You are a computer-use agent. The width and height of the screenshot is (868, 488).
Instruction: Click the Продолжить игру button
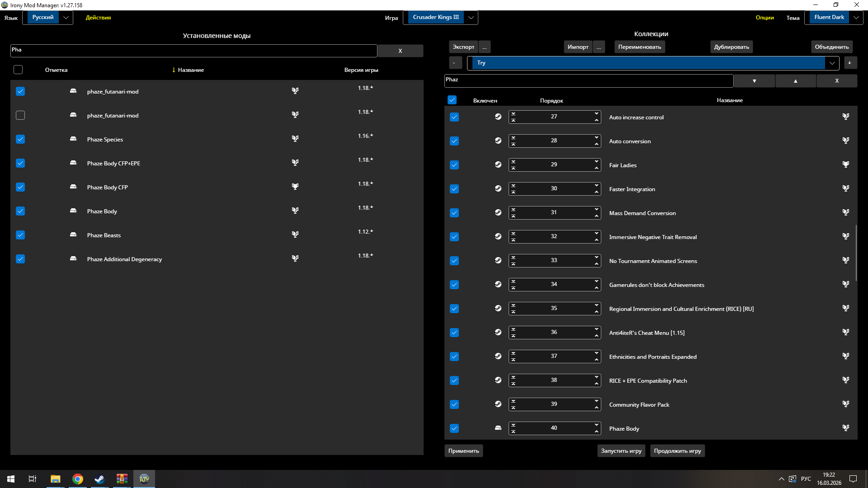coord(677,451)
